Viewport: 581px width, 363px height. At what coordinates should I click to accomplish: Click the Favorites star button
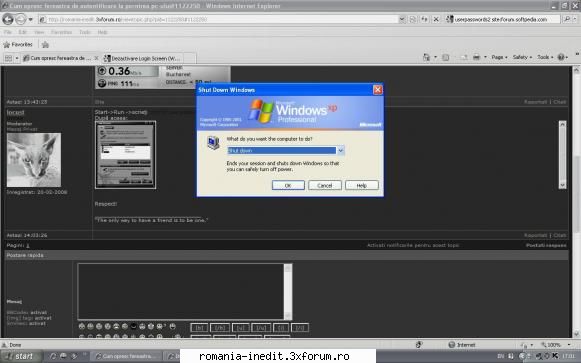(x=18, y=45)
